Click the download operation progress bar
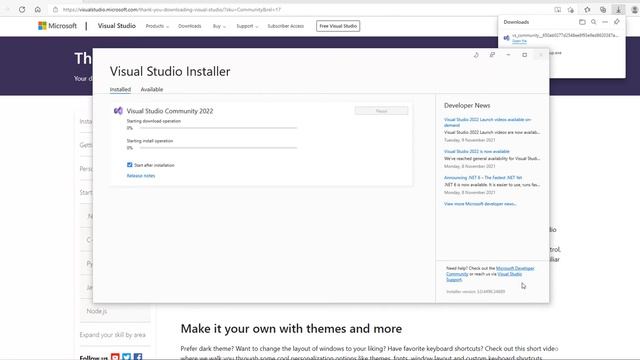The image size is (640, 360). (x=218, y=128)
